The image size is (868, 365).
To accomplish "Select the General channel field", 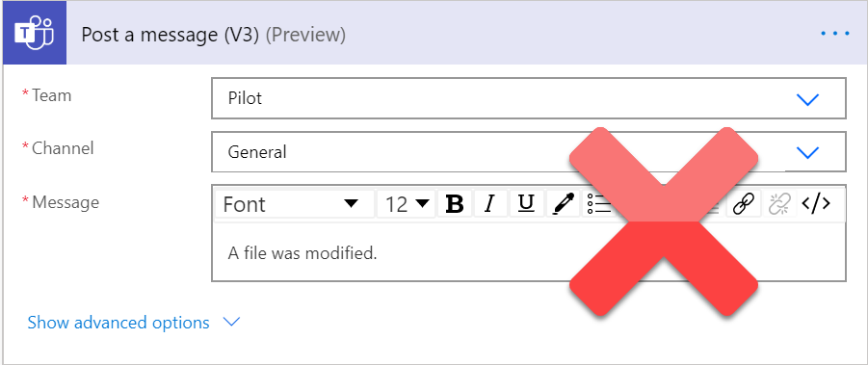I will click(529, 151).
